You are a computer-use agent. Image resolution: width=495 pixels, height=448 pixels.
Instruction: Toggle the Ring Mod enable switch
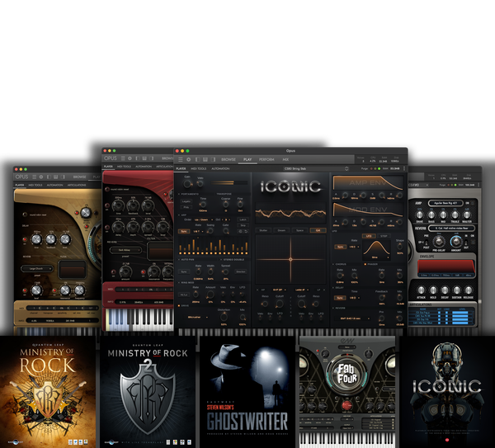pyautogui.click(x=179, y=282)
